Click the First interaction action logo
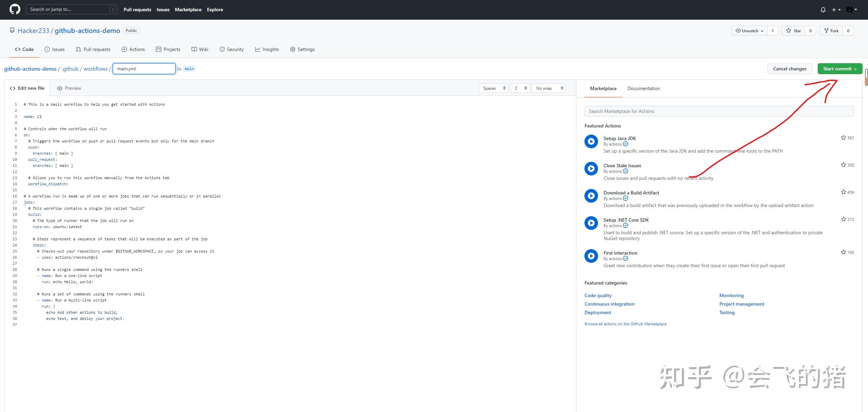 591,256
